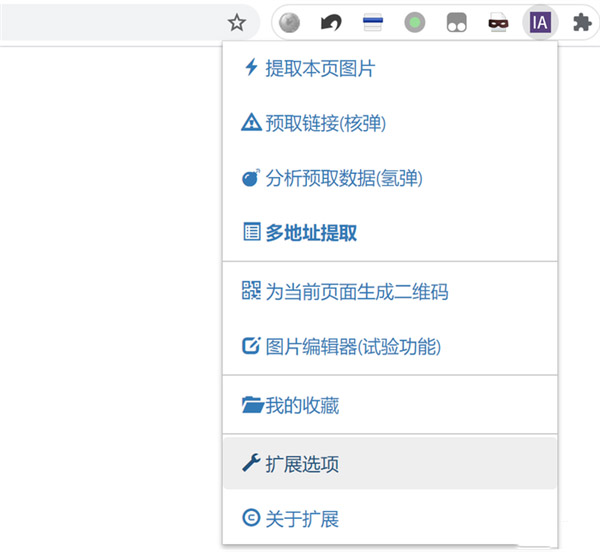This screenshot has width=600, height=552.
Task: Choose 分析预取数据(氢弹) option
Action: click(x=390, y=178)
